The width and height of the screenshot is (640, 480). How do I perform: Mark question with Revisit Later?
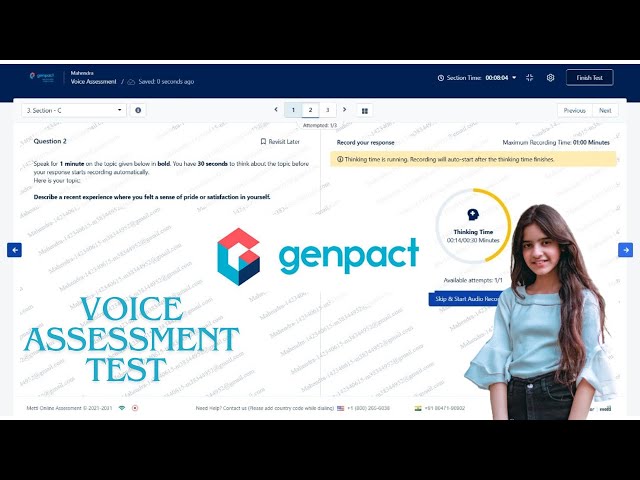[280, 142]
